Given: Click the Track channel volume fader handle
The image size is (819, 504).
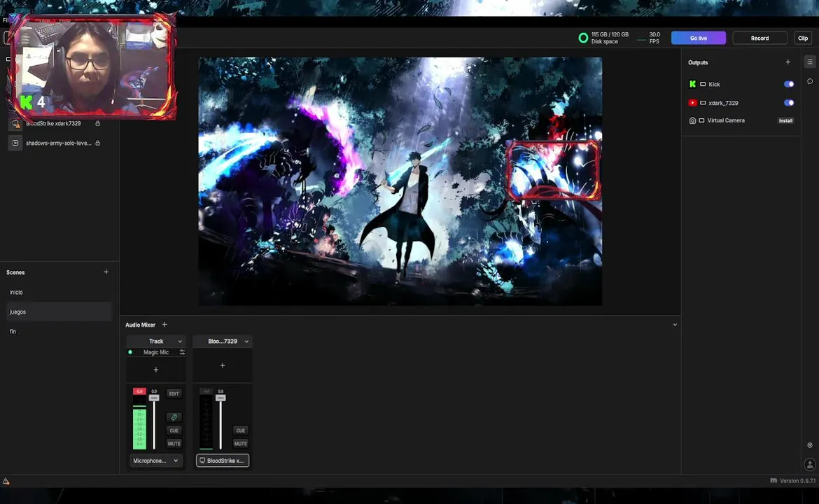Looking at the screenshot, I should (153, 398).
